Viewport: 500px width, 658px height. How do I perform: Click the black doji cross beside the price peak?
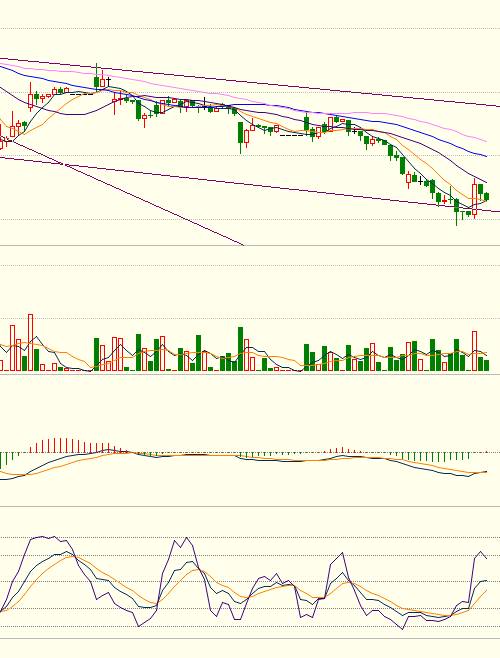[109, 80]
